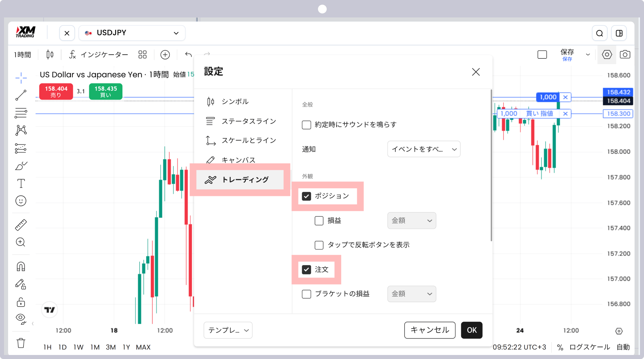Confirm settings with OK button

tap(472, 330)
